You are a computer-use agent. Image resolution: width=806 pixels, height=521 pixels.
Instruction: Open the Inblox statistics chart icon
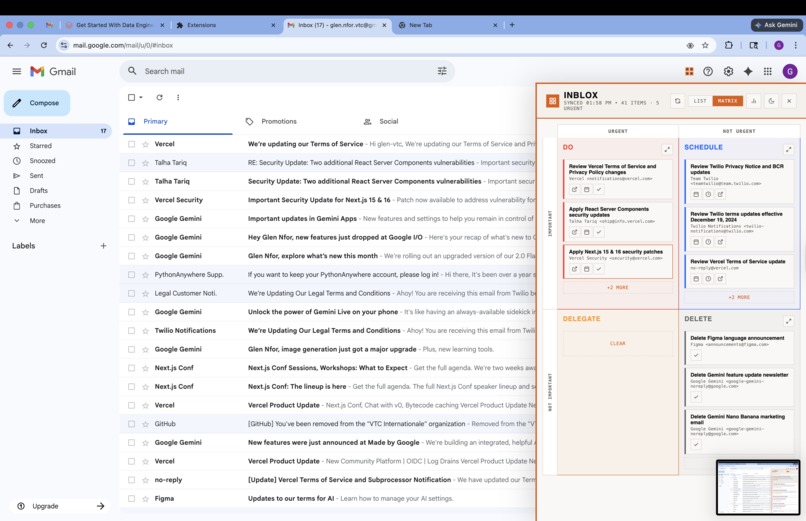pyautogui.click(x=754, y=101)
